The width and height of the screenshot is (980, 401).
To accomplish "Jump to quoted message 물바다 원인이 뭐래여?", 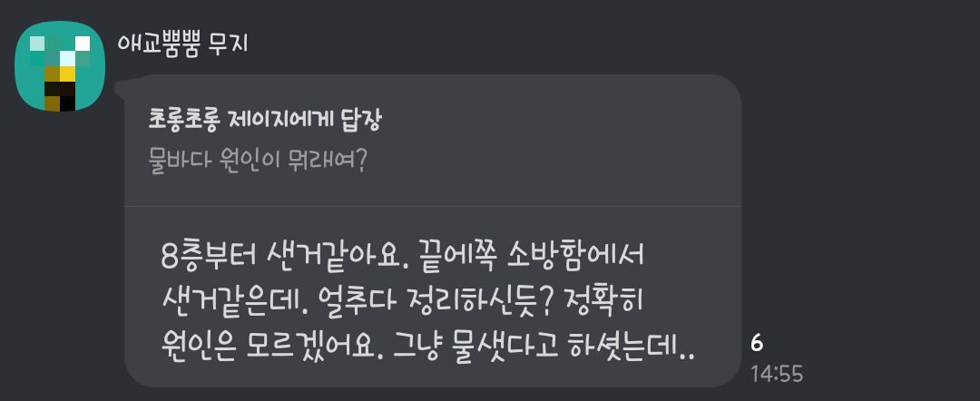I will point(257,161).
